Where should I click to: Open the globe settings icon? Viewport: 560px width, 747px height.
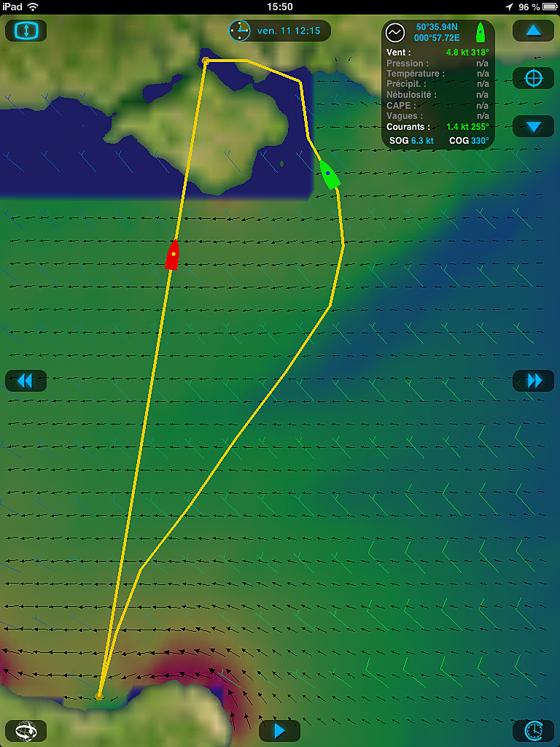(26, 730)
